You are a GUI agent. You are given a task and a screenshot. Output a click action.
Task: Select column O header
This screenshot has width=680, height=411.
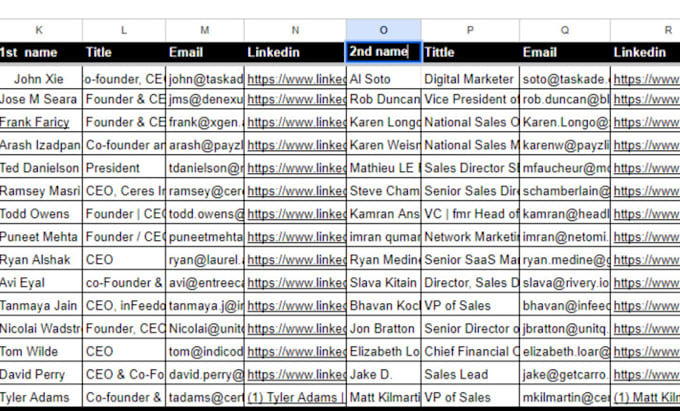(383, 30)
